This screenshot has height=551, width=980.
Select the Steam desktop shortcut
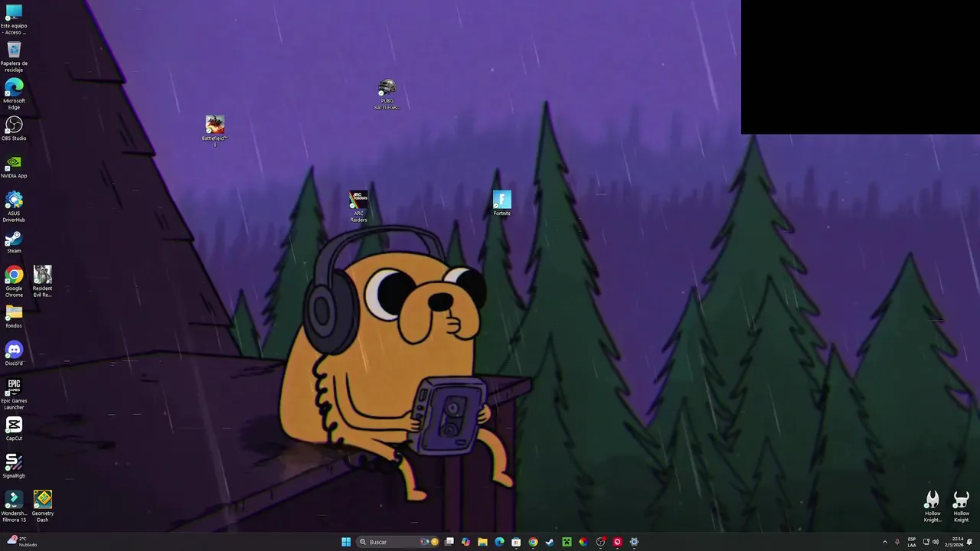[x=14, y=243]
